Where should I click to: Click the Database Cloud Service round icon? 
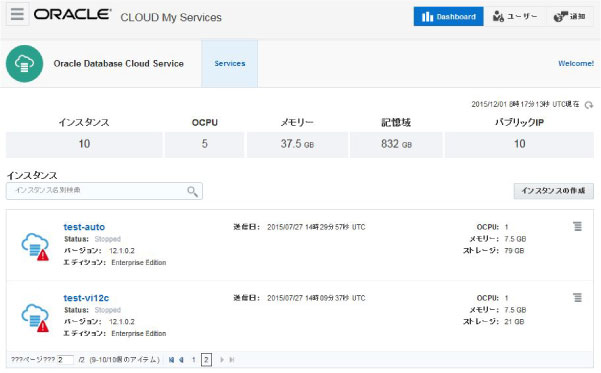24,64
